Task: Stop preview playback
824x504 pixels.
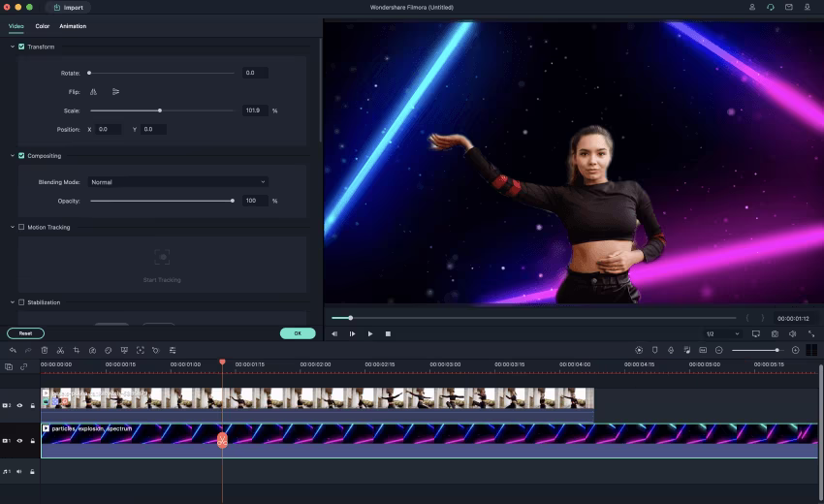Action: pyautogui.click(x=388, y=333)
